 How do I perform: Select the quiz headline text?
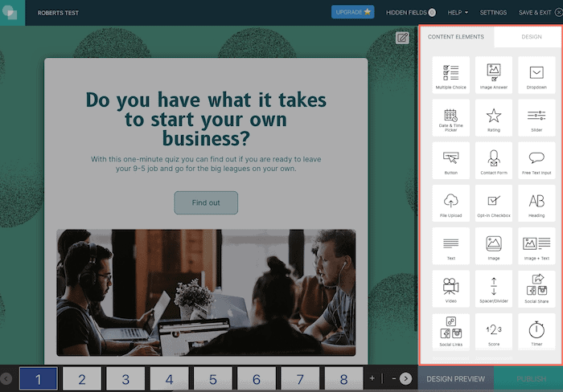pos(206,119)
